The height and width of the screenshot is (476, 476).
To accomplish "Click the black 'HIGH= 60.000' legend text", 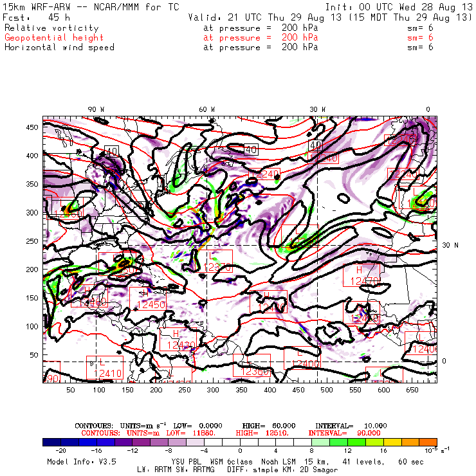I will 269,426.
